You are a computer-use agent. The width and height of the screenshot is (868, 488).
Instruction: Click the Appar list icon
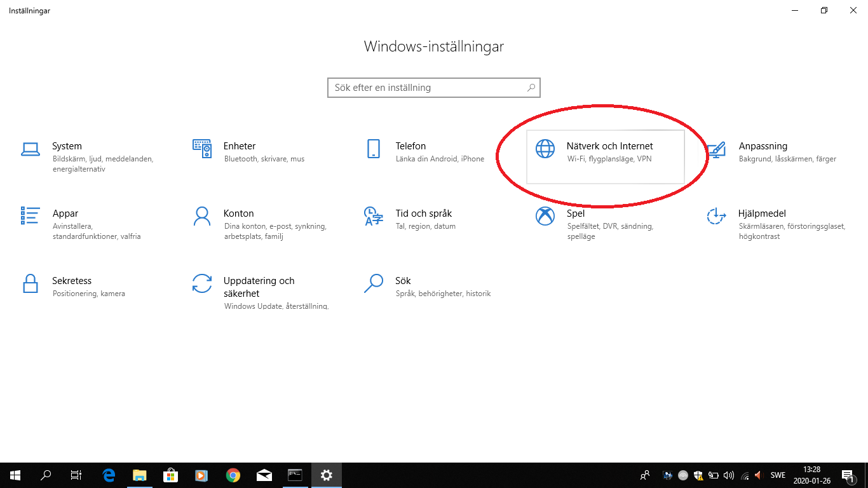pyautogui.click(x=30, y=216)
